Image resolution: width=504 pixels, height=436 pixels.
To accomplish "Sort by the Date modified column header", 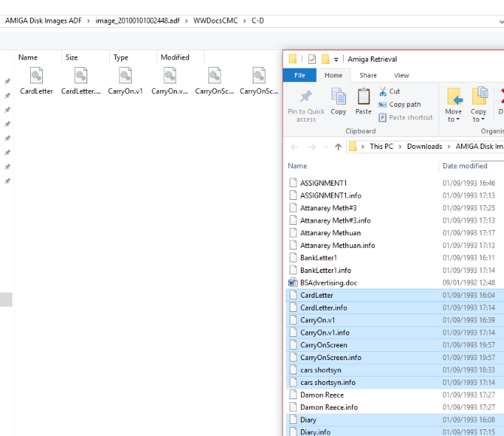I will coord(464,166).
